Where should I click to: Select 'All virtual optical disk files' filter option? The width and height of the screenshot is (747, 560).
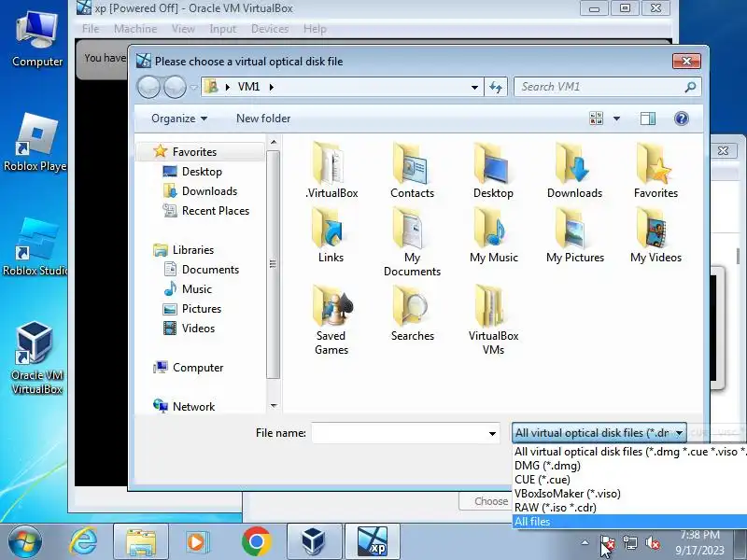[629, 452]
